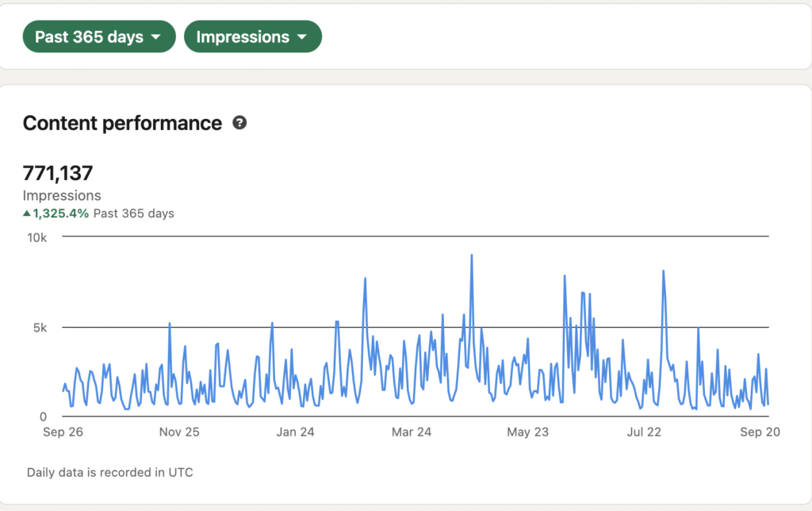The image size is (812, 511).
Task: Click the 5k y-axis label
Action: point(40,327)
